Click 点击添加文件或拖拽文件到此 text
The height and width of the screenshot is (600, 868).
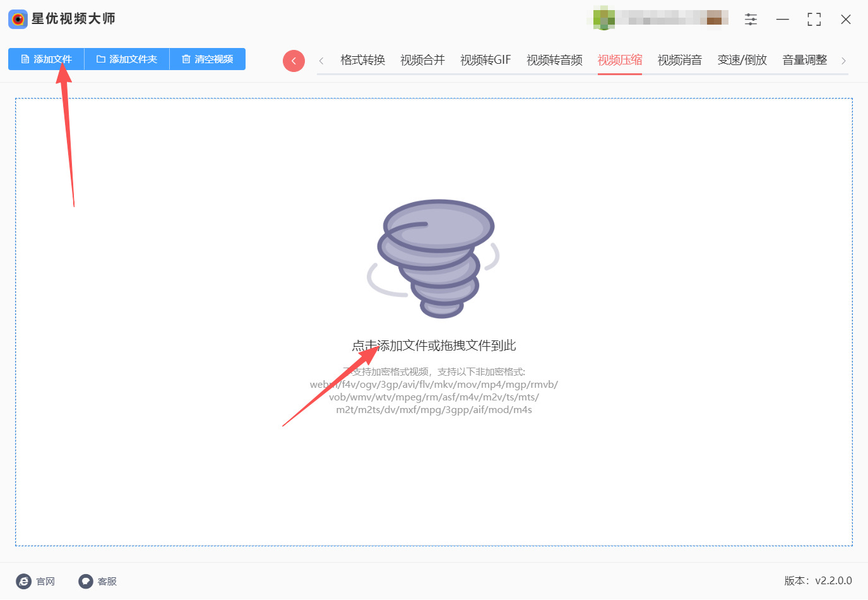coord(434,345)
